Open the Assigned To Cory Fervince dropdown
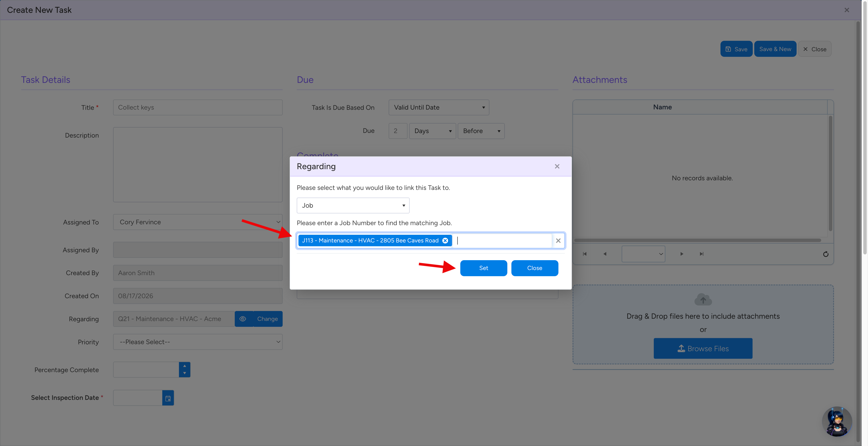Viewport: 868px width, 446px height. click(x=198, y=222)
